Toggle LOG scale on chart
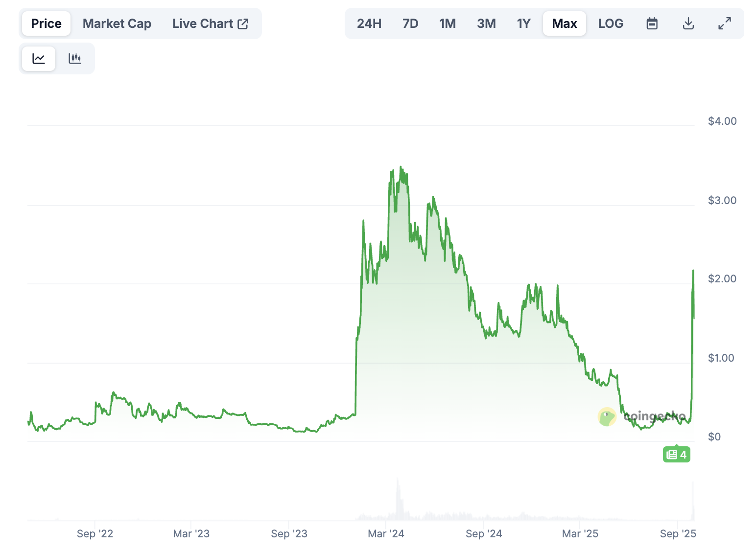The image size is (756, 552). point(611,23)
